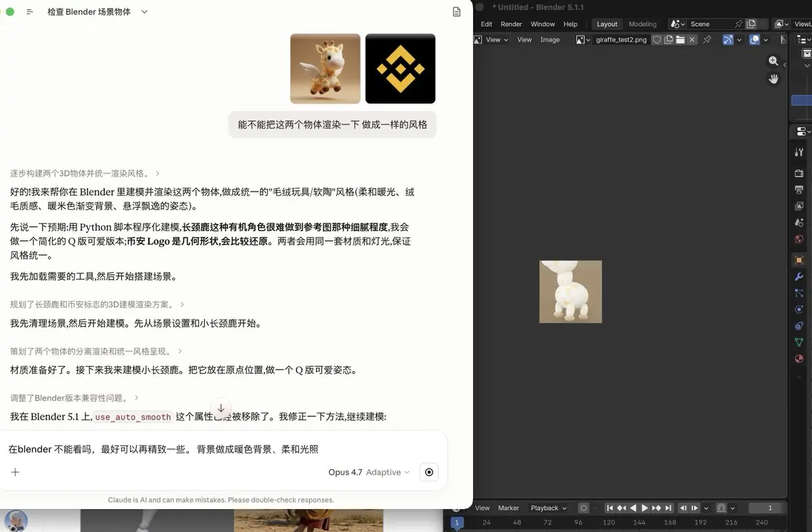Duplicate the giraffe_test2.png image datablock
Screen dimensions: 812x532
[669, 40]
